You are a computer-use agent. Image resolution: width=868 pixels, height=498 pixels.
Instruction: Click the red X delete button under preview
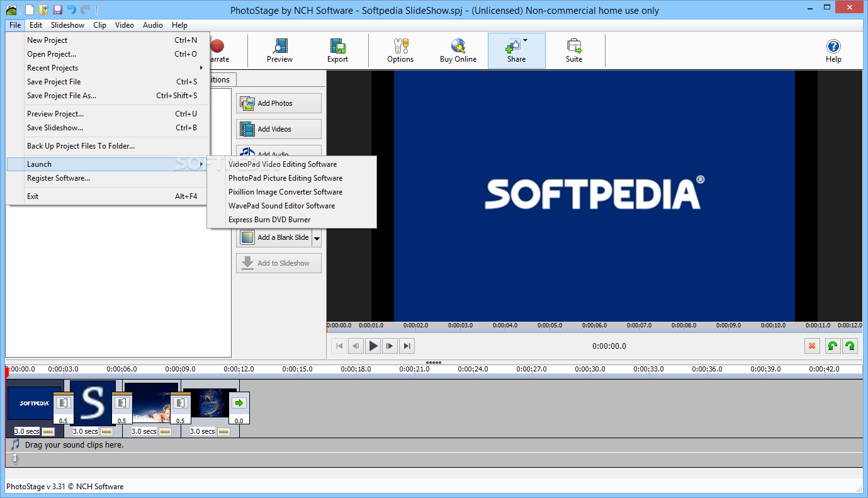[812, 346]
